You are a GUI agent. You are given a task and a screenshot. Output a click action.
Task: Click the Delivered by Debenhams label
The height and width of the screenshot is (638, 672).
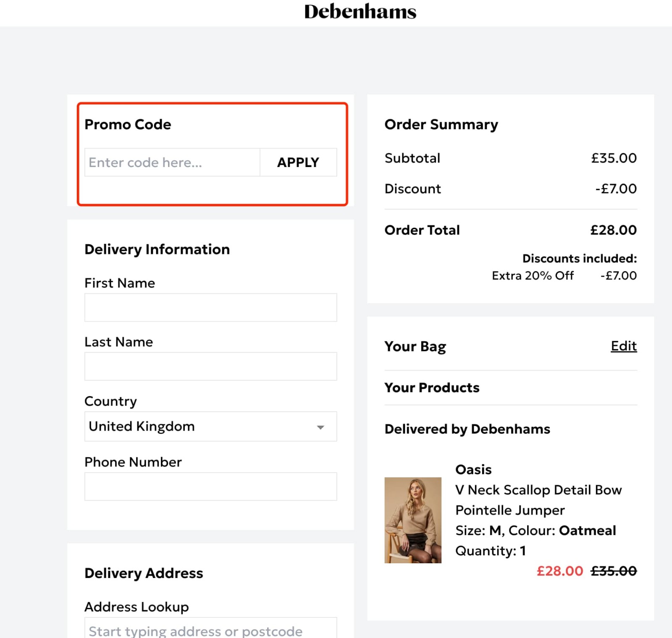467,429
